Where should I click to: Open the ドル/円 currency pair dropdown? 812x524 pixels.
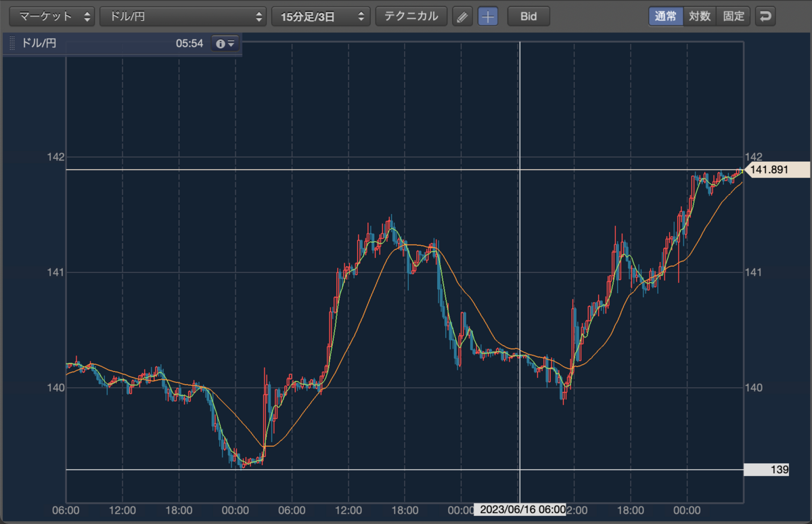183,16
